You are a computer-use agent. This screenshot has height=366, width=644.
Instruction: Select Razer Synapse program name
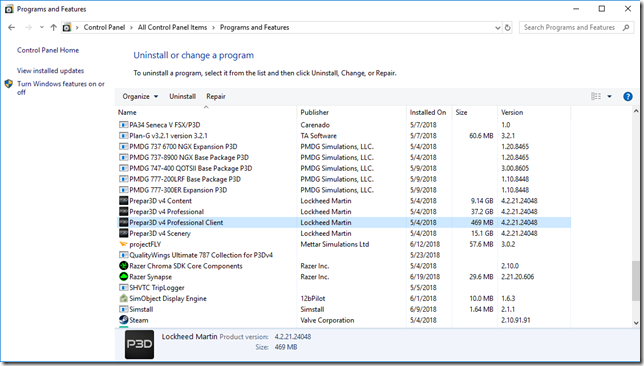pyautogui.click(x=150, y=277)
